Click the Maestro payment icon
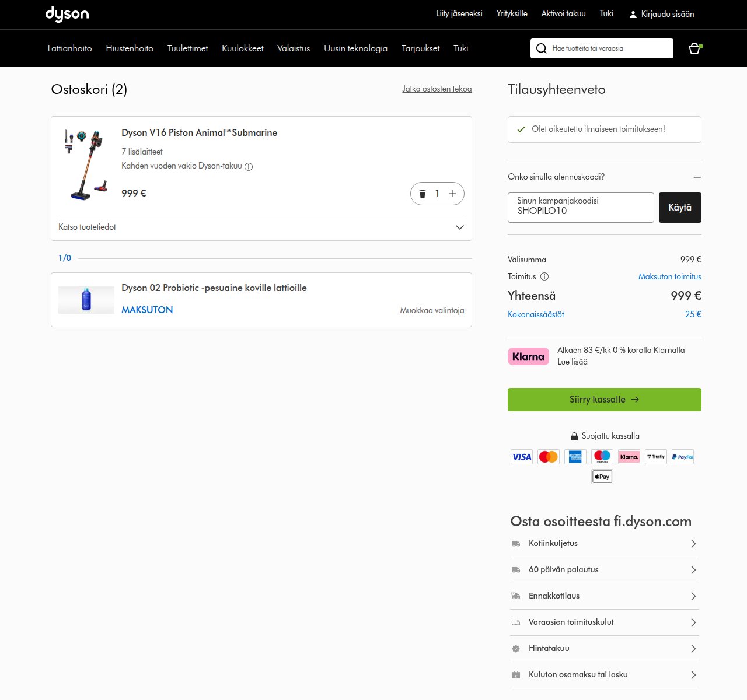747x700 pixels. click(x=602, y=457)
